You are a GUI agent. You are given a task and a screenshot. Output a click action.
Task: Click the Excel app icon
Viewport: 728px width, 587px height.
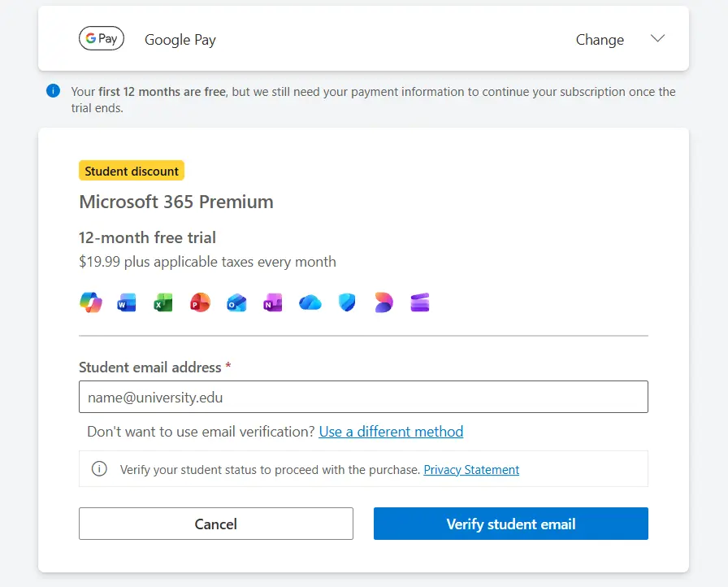(163, 302)
